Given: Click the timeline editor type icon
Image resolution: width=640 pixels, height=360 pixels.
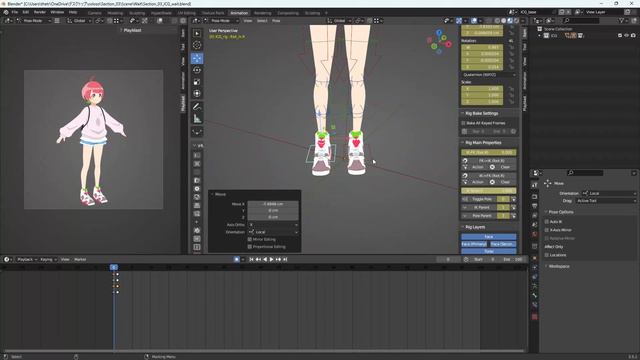Looking at the screenshot, I should [7, 260].
